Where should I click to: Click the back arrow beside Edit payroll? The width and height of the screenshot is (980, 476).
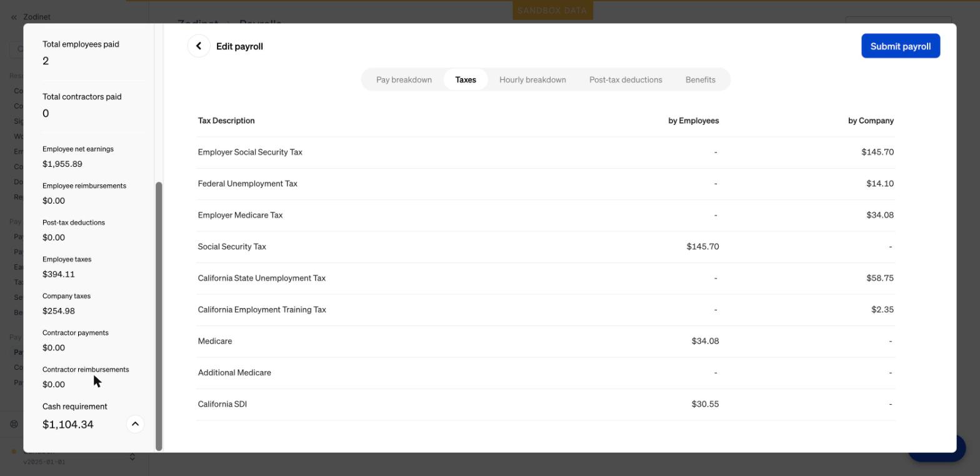click(199, 46)
